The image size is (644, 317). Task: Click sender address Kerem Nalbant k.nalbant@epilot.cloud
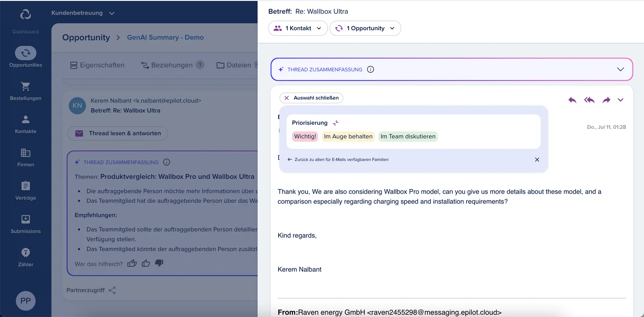pyautogui.click(x=146, y=101)
